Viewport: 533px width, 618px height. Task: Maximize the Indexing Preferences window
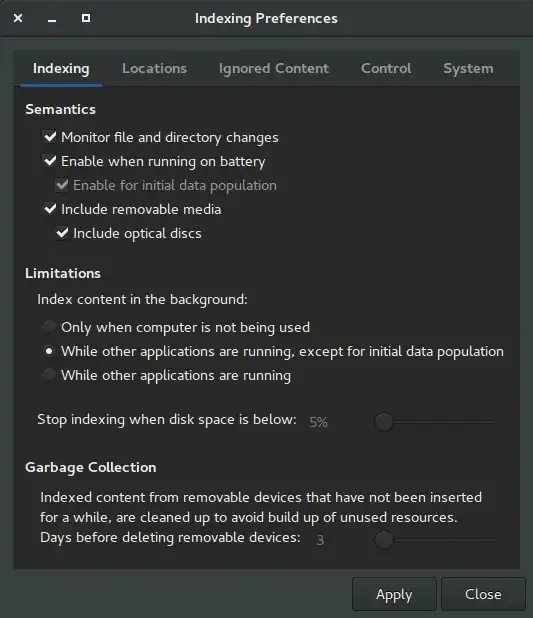click(x=86, y=18)
